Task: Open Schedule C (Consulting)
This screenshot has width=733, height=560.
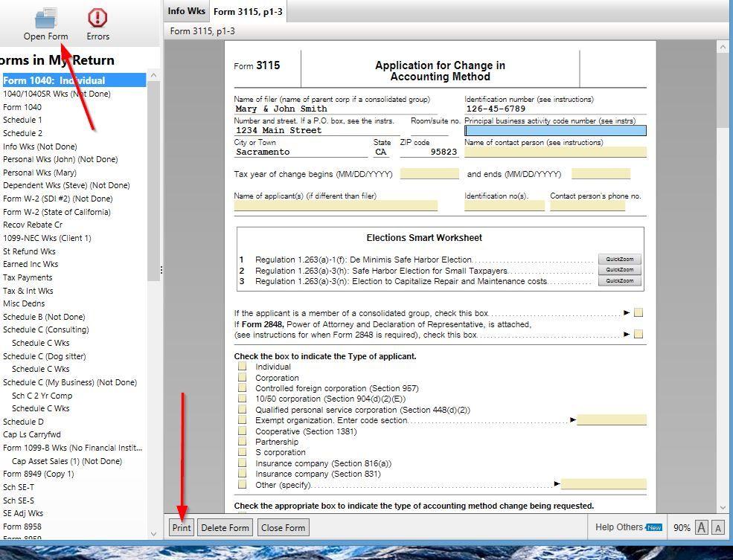Action: pos(46,329)
